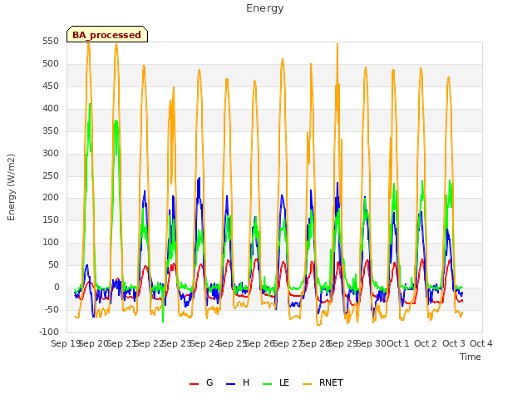
Task: Click the -50 y-axis tick label
Action: pos(51,309)
